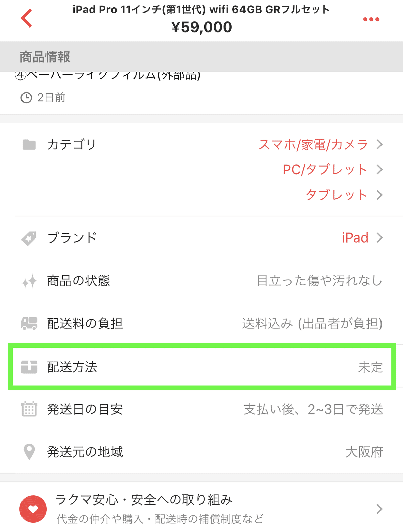Tap the red heart ラクマ安心 icon
The width and height of the screenshot is (403, 532).
(33, 509)
